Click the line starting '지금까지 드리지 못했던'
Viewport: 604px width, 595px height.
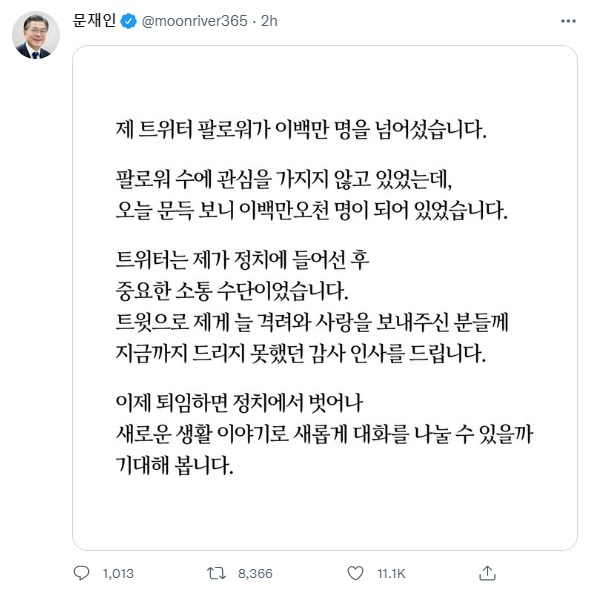(x=299, y=354)
